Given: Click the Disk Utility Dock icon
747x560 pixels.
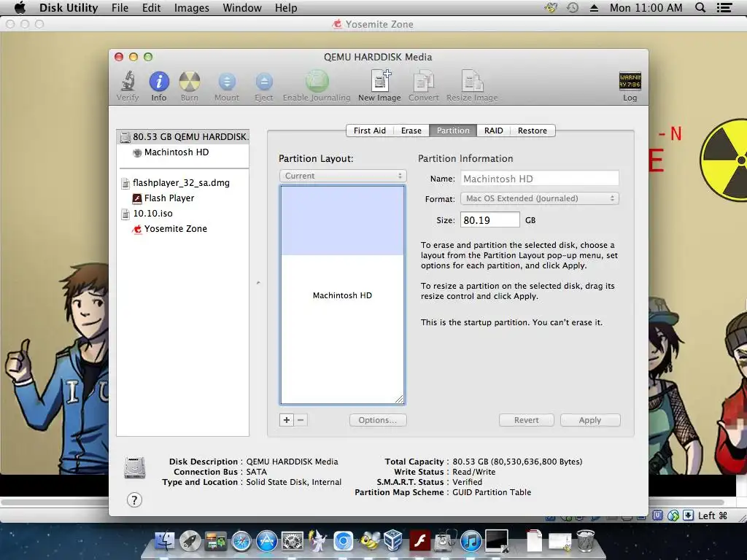Looking at the screenshot, I should pyautogui.click(x=445, y=541).
